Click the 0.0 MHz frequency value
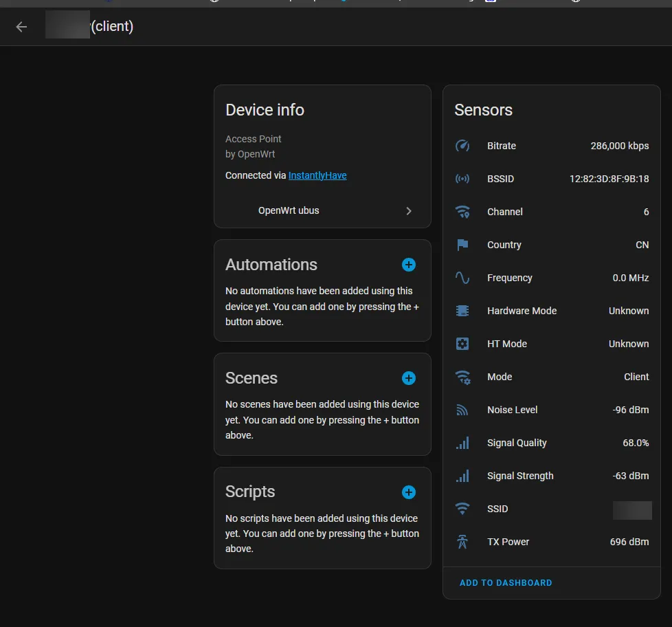The height and width of the screenshot is (627, 672). 630,278
